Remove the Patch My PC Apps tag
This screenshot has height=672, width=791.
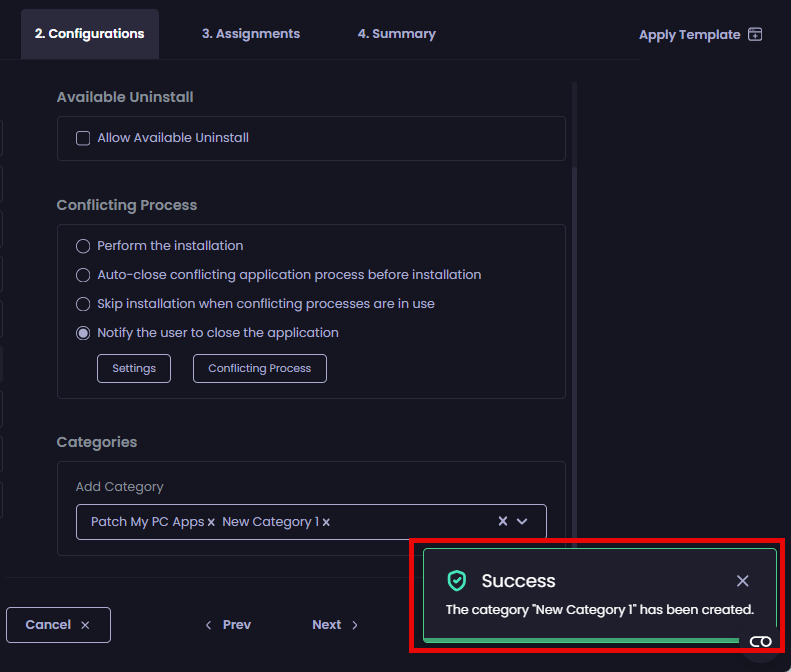point(211,522)
